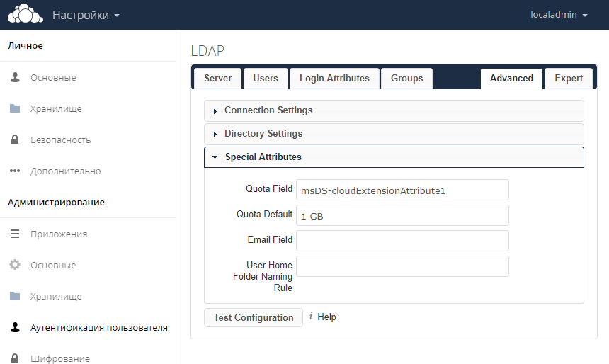Viewport: 609px width, 364px height.
Task: Open the localadmin user menu
Action: (559, 15)
